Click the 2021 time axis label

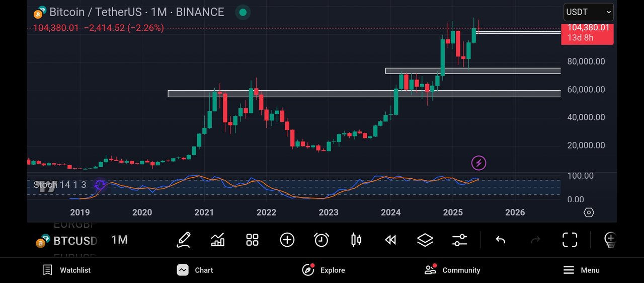[x=204, y=213]
